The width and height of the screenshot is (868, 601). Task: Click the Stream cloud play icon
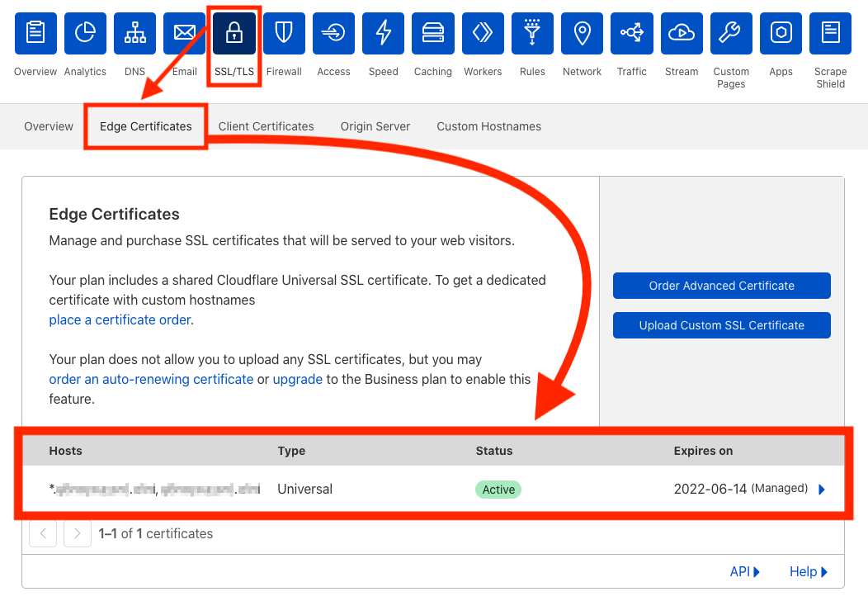click(682, 33)
